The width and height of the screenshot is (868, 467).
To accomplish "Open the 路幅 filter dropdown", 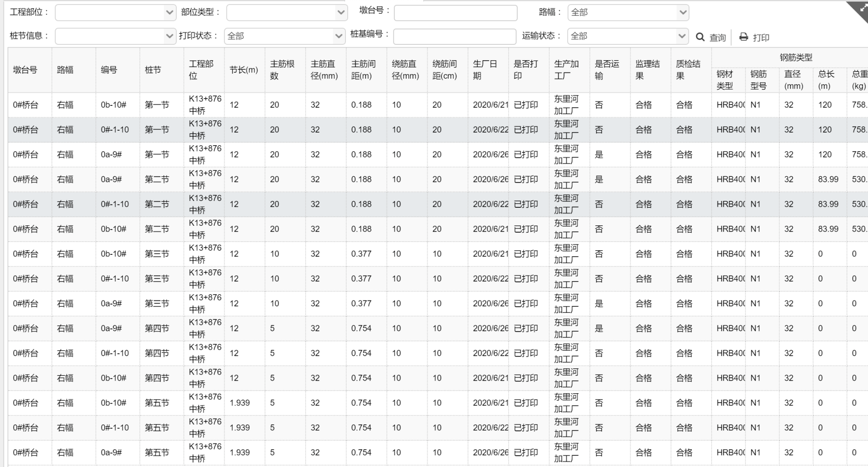I will point(628,13).
